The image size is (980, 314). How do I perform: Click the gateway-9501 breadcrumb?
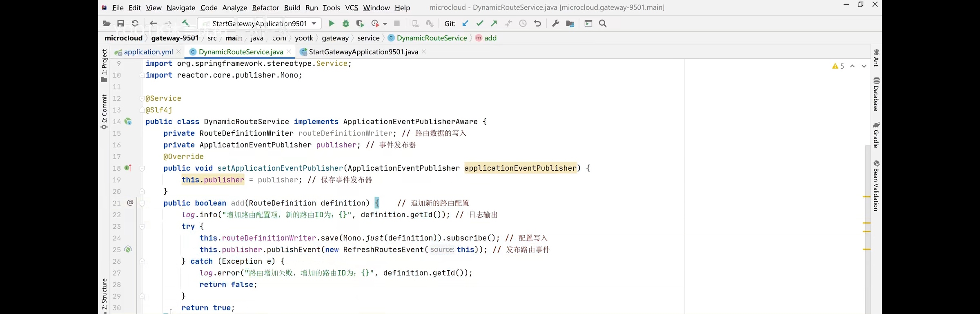[175, 38]
